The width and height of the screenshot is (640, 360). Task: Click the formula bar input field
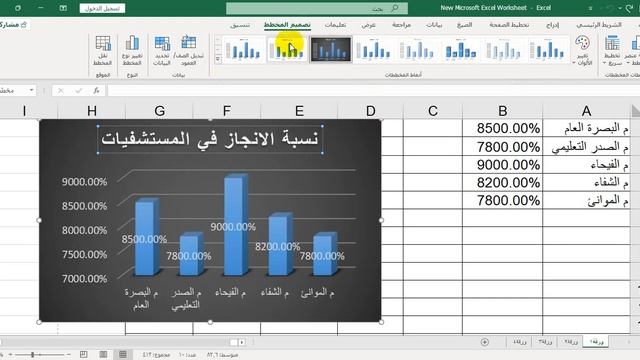click(x=373, y=90)
